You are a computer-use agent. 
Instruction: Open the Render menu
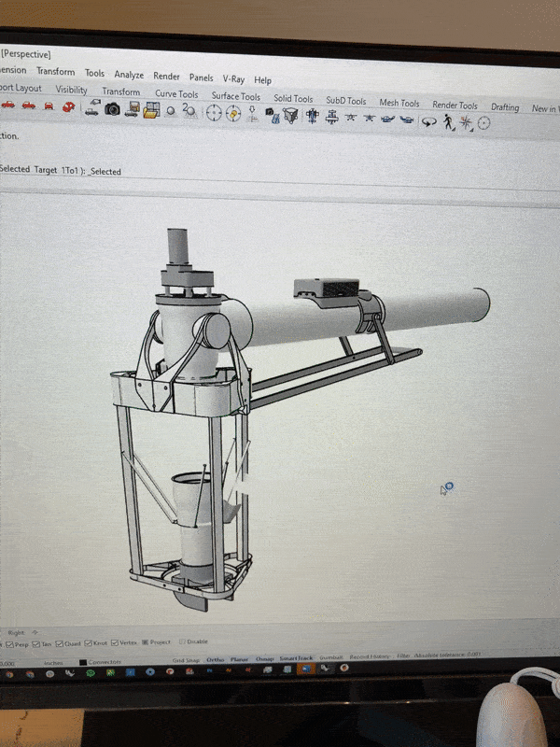[x=166, y=77]
